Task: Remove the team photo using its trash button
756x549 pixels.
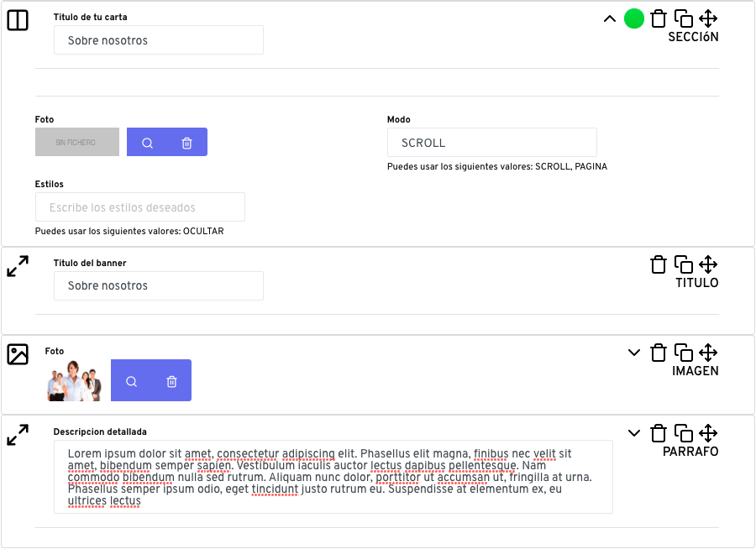Action: point(171,382)
